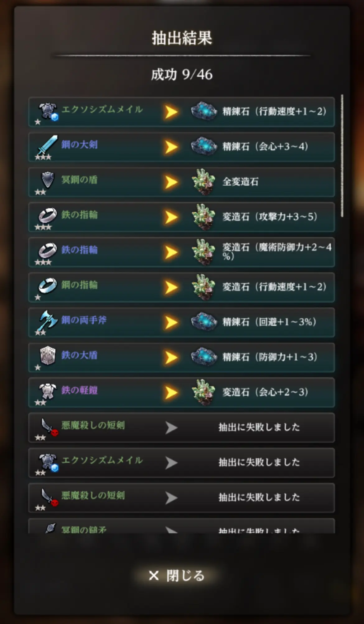Click the arrow in the 鉄の軽鎧 row
Screen dimensions: 364x624
[171, 393]
